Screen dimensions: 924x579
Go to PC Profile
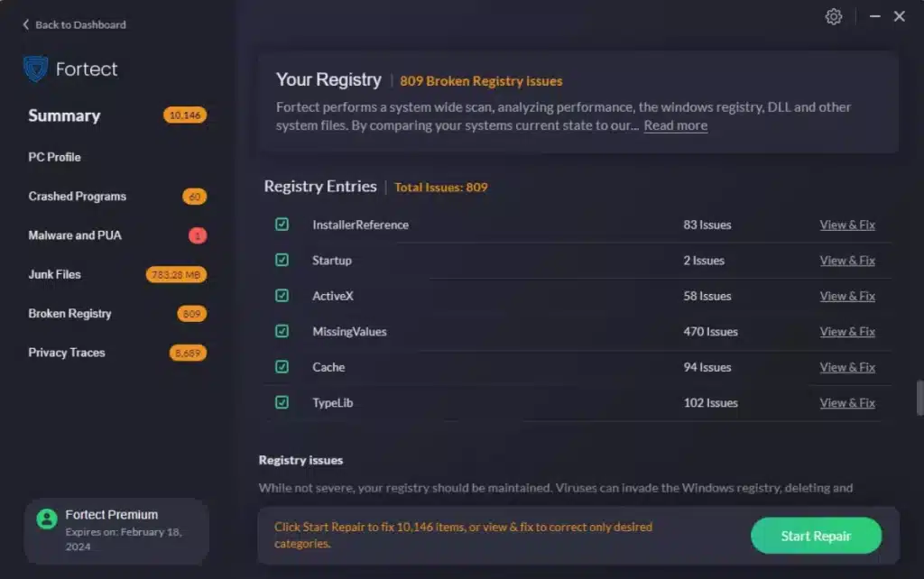point(54,157)
